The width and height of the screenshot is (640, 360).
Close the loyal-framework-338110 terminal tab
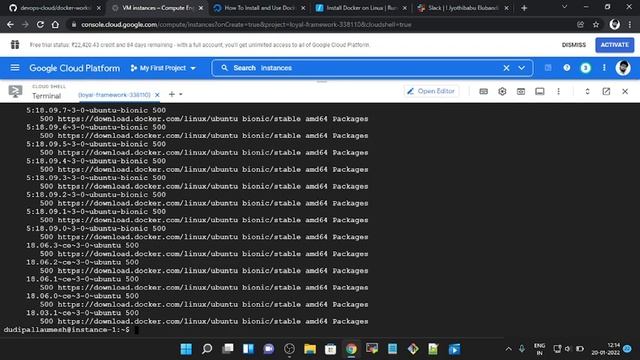157,95
